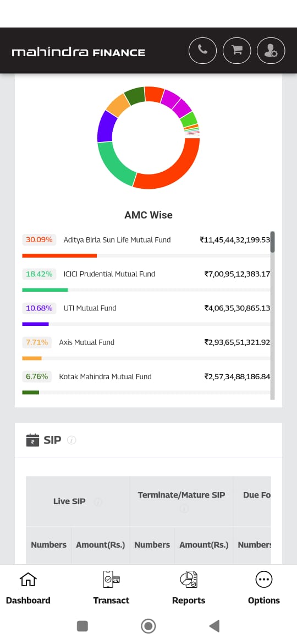This screenshot has height=644, width=297.
Task: Click info icon beside Live SIP
Action: pyautogui.click(x=98, y=502)
